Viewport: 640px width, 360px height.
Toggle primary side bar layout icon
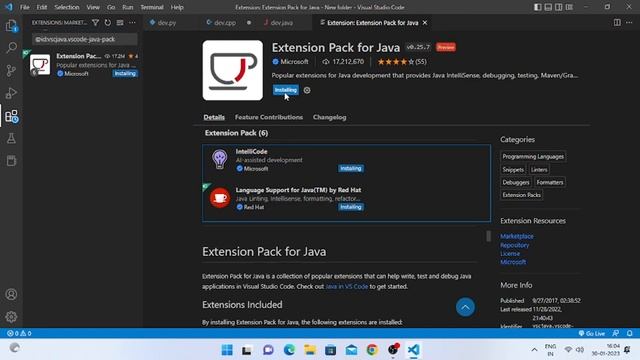[x=538, y=7]
